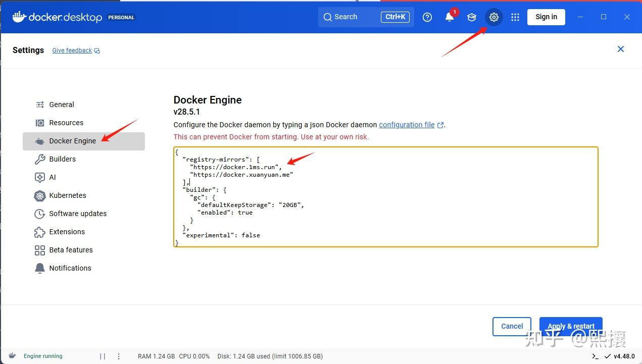The width and height of the screenshot is (642, 364).
Task: Open the Docker terminal from status bar
Action: point(595,356)
